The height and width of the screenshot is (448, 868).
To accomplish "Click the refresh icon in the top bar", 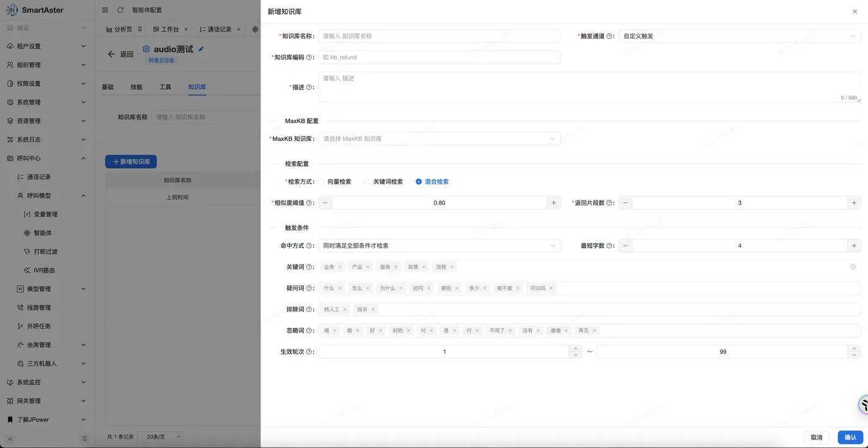I will click(x=120, y=10).
